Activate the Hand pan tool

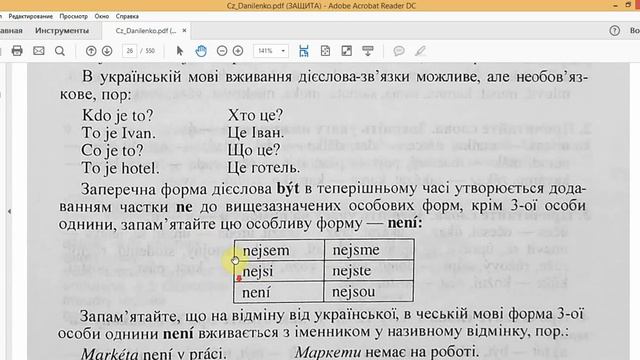pos(201,51)
